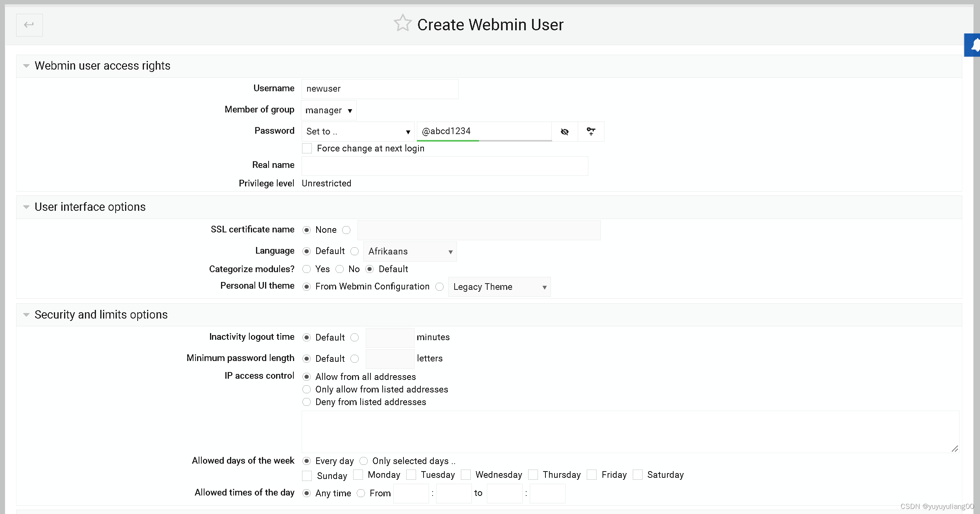Toggle password visibility with the eye icon
The width and height of the screenshot is (980, 514).
point(565,132)
